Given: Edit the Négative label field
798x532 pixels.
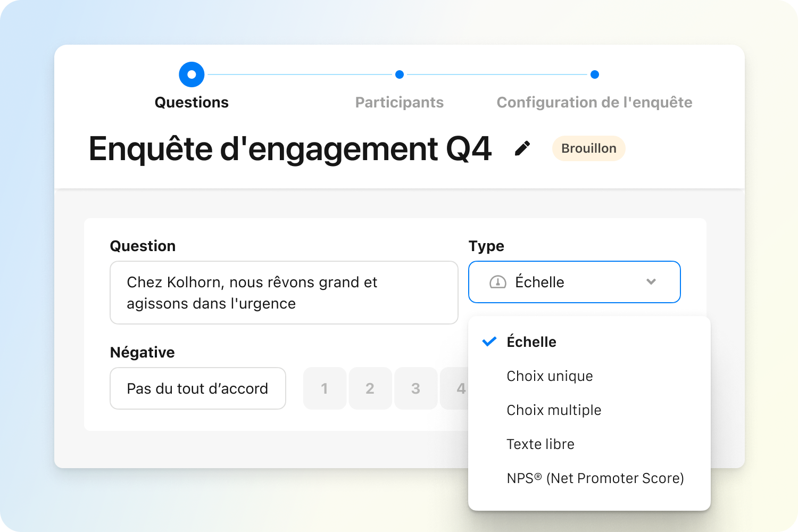Looking at the screenshot, I should (x=198, y=388).
